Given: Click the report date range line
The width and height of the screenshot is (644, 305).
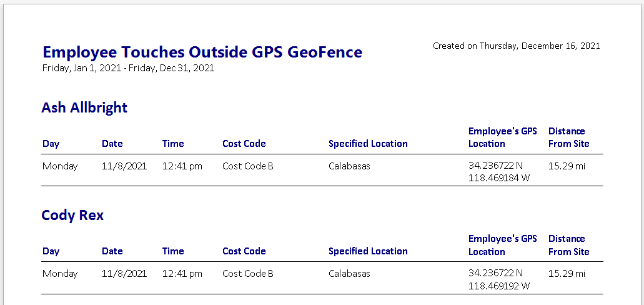Looking at the screenshot, I should pyautogui.click(x=128, y=68).
